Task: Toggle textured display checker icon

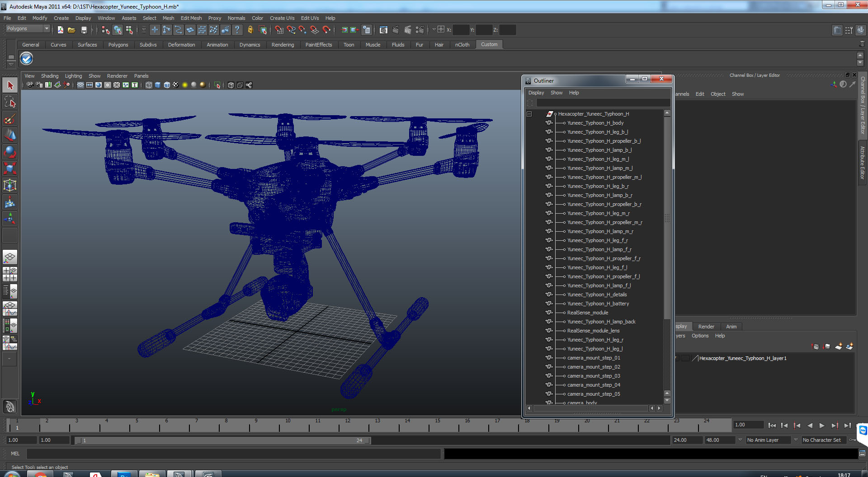Action: (x=176, y=85)
